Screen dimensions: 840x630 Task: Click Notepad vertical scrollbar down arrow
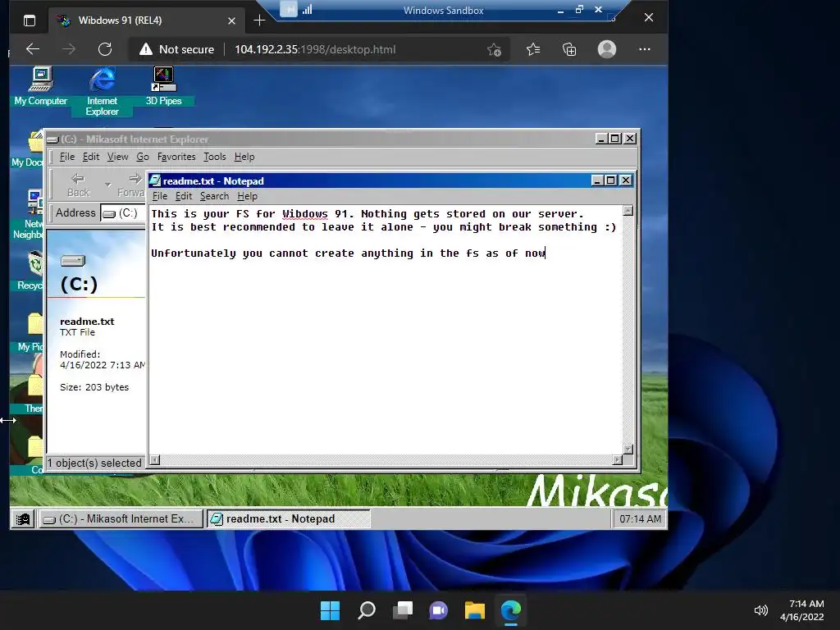point(628,450)
